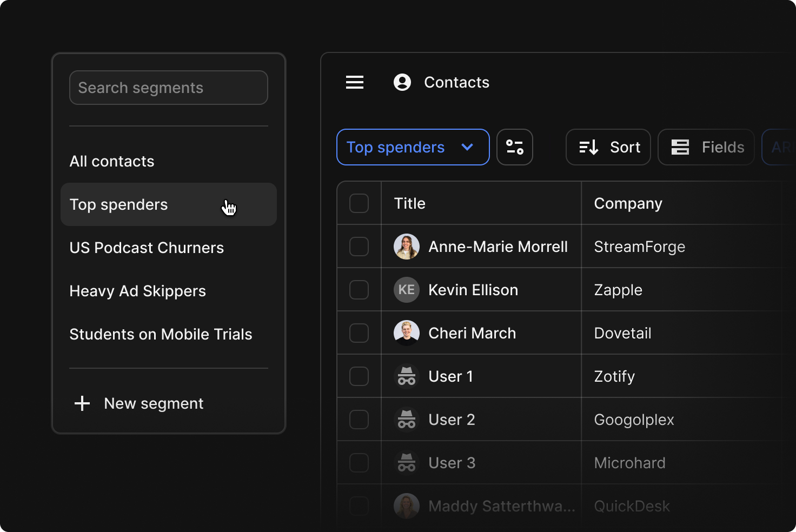
Task: Click the Contacts profile icon
Action: point(402,82)
